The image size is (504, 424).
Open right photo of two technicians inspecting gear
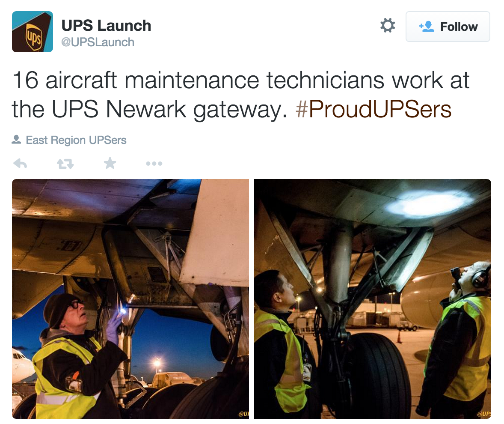click(373, 299)
